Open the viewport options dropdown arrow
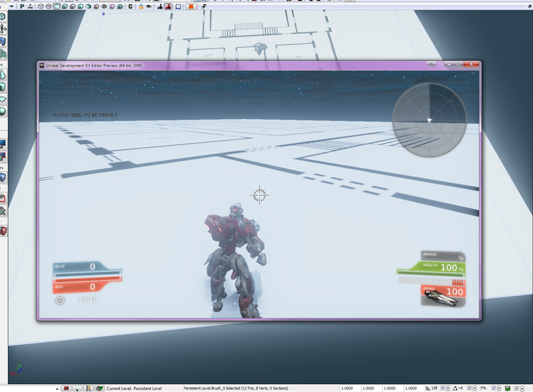Screen dimensions: 533x392 [x=11, y=7]
